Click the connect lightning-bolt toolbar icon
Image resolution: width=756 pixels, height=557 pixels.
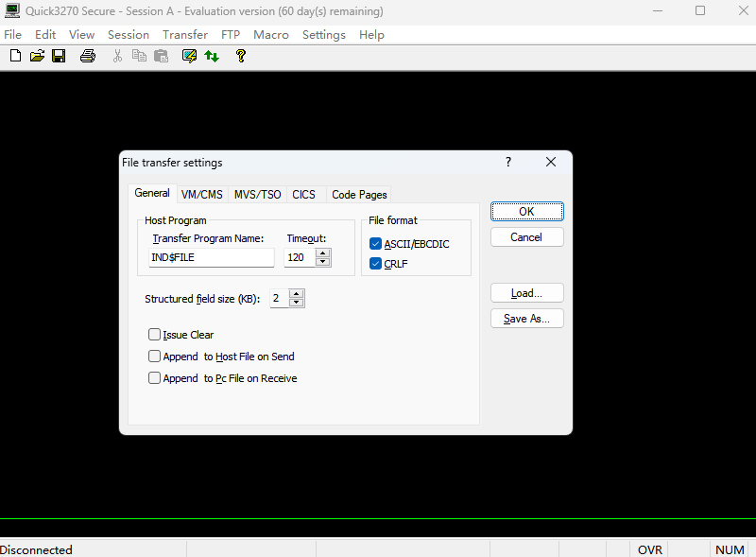click(x=189, y=56)
